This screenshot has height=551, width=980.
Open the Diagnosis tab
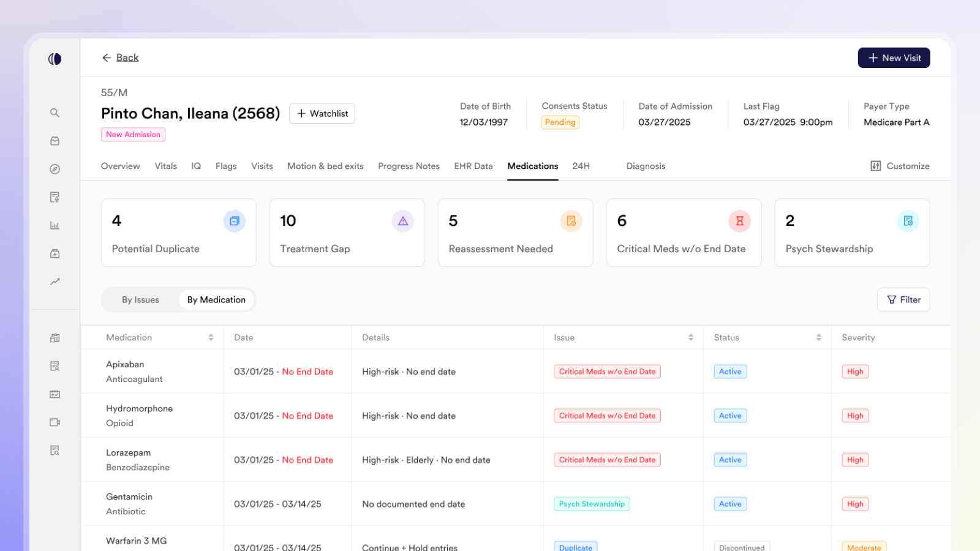(646, 166)
